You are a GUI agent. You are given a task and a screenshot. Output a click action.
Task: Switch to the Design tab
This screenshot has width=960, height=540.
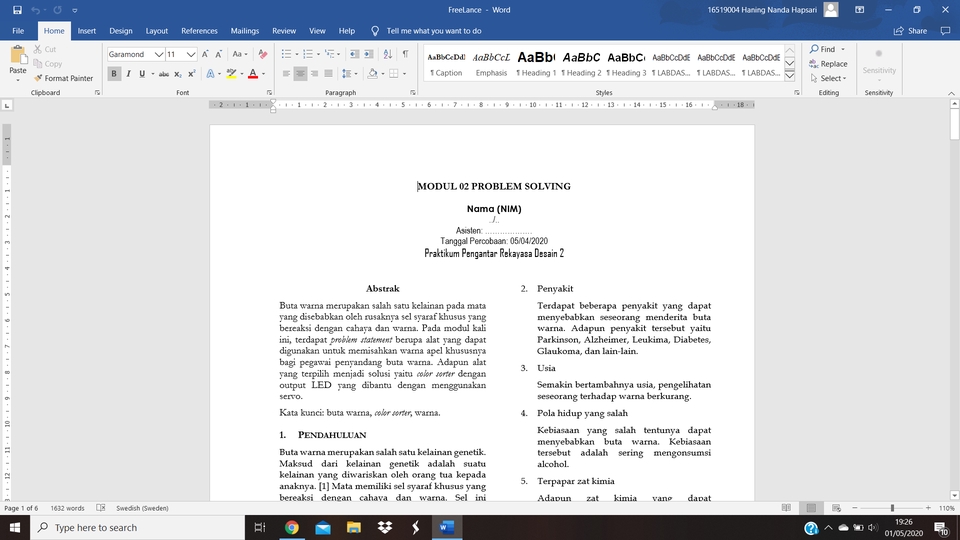pos(121,31)
